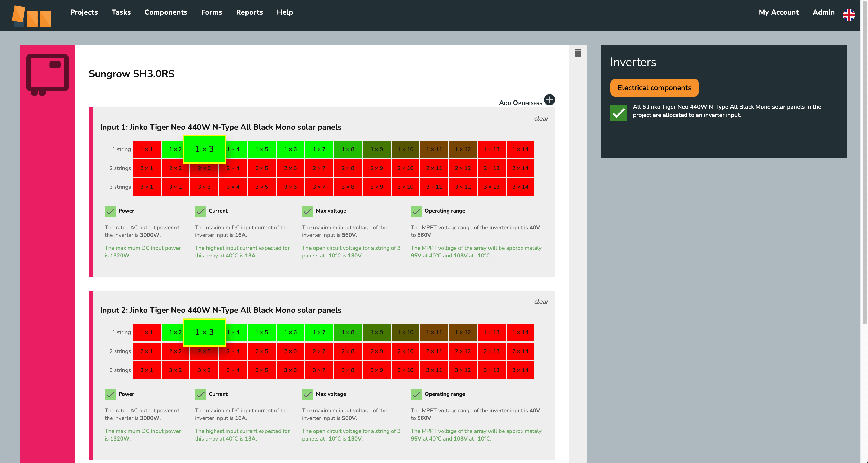Select 1 × 1 cell in Input 1
The height and width of the screenshot is (463, 868).
click(147, 149)
